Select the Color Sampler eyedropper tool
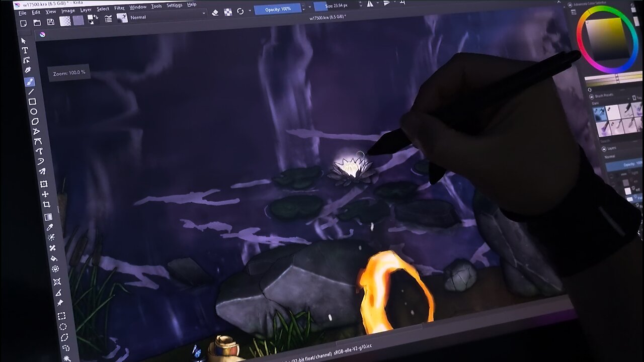The height and width of the screenshot is (362, 644). coord(50,227)
